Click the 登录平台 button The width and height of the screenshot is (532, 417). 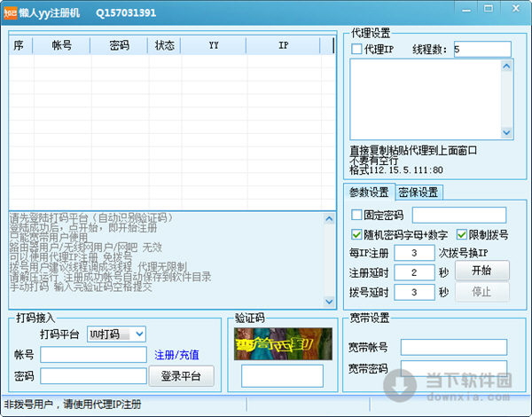click(186, 376)
